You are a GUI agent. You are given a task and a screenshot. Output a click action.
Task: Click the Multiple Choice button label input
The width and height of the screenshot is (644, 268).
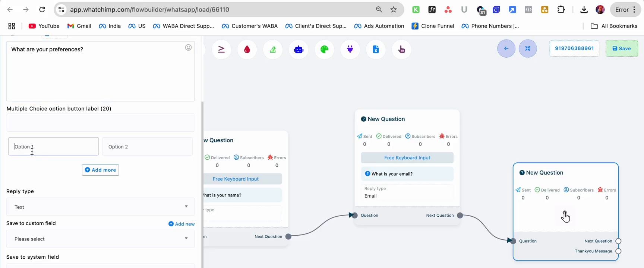(100, 122)
